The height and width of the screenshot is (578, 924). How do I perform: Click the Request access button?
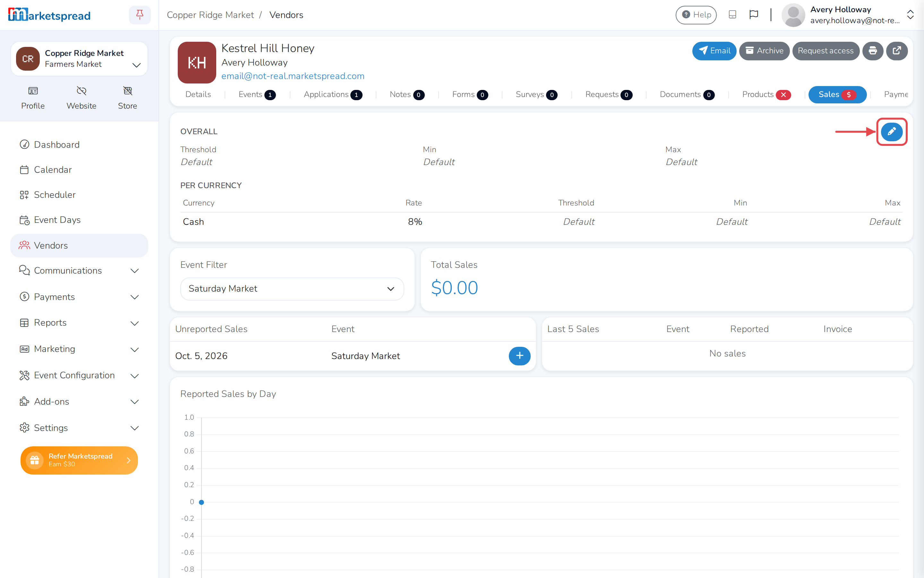[826, 51]
